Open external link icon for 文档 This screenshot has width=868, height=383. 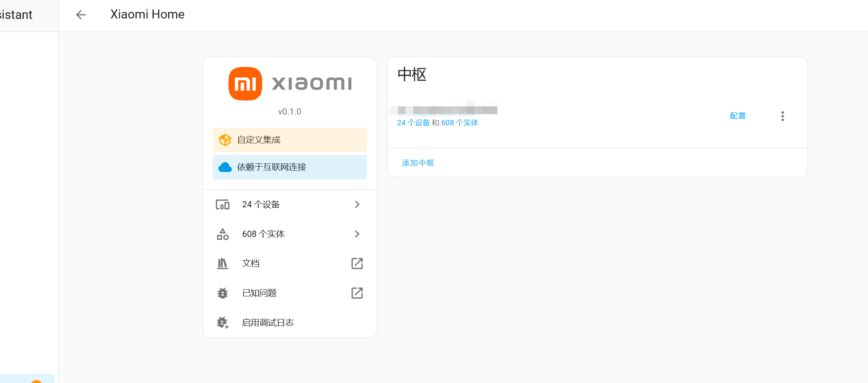(357, 264)
